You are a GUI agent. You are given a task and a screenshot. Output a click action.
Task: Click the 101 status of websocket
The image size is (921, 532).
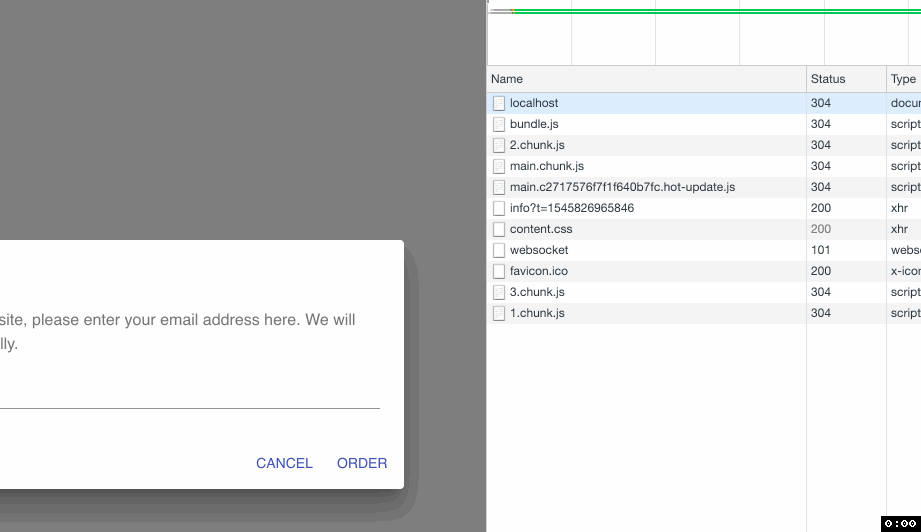(x=821, y=250)
